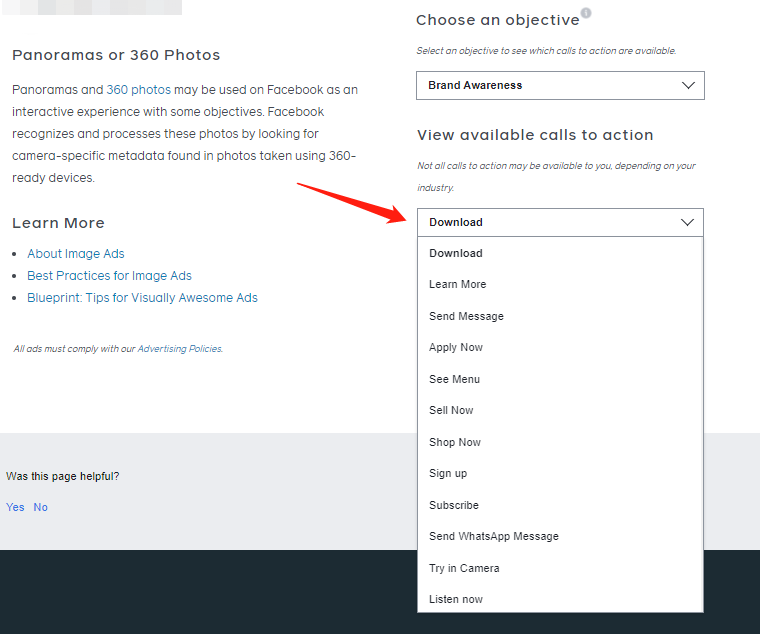Choose Sign up call to action
760x634 pixels.
tap(448, 473)
